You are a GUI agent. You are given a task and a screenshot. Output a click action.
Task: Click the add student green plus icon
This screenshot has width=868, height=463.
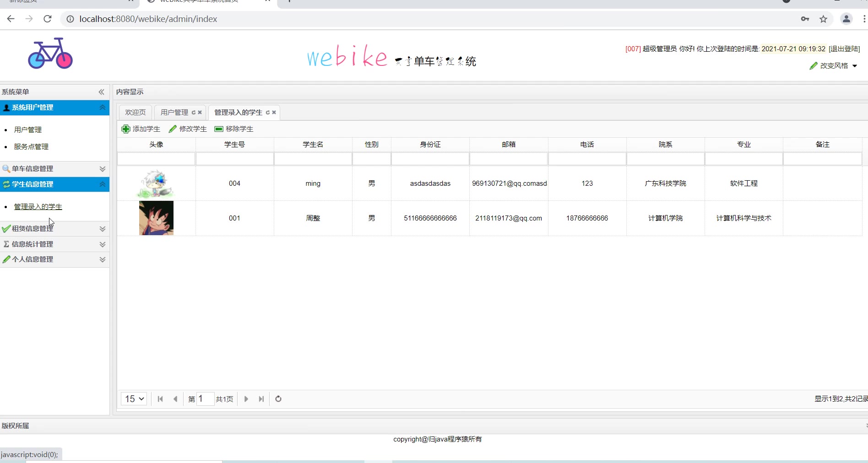(126, 129)
